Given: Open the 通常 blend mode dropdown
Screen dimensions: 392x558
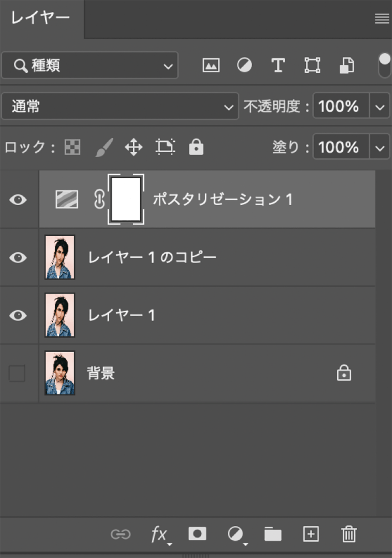Looking at the screenshot, I should coord(120,106).
